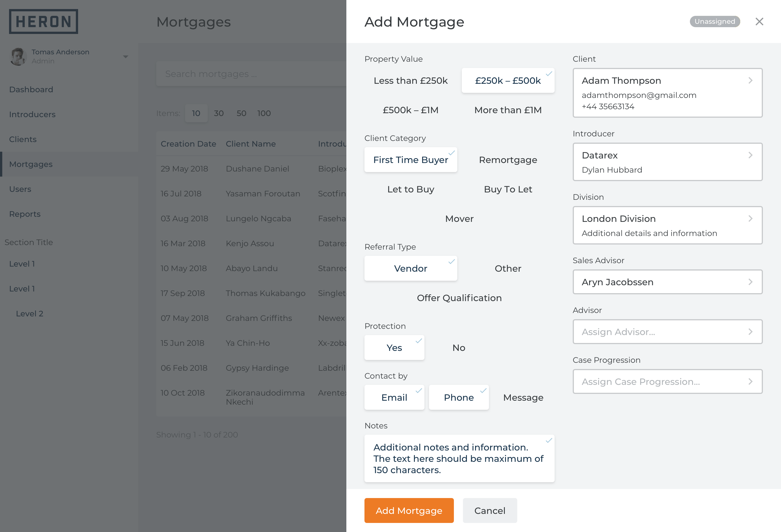Click the Unassigned status badge
781x532 pixels.
pyautogui.click(x=715, y=22)
